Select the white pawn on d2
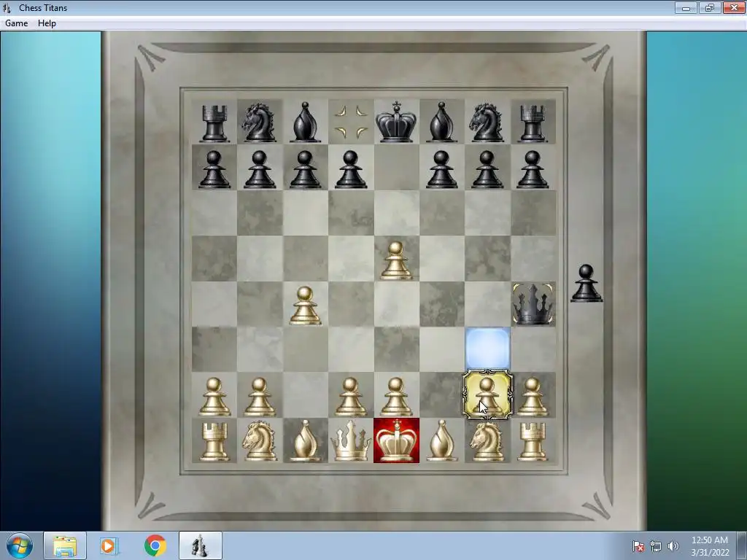Screen dimensions: 747x560 (351, 397)
